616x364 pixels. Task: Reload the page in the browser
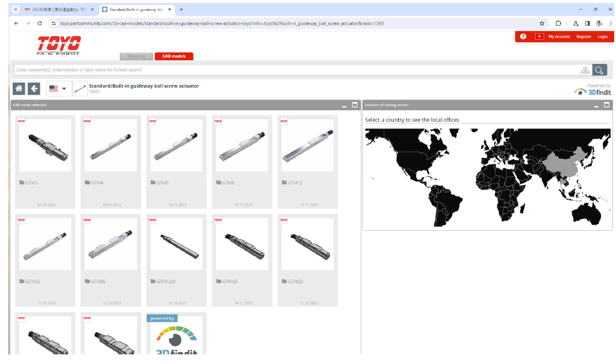[40, 24]
